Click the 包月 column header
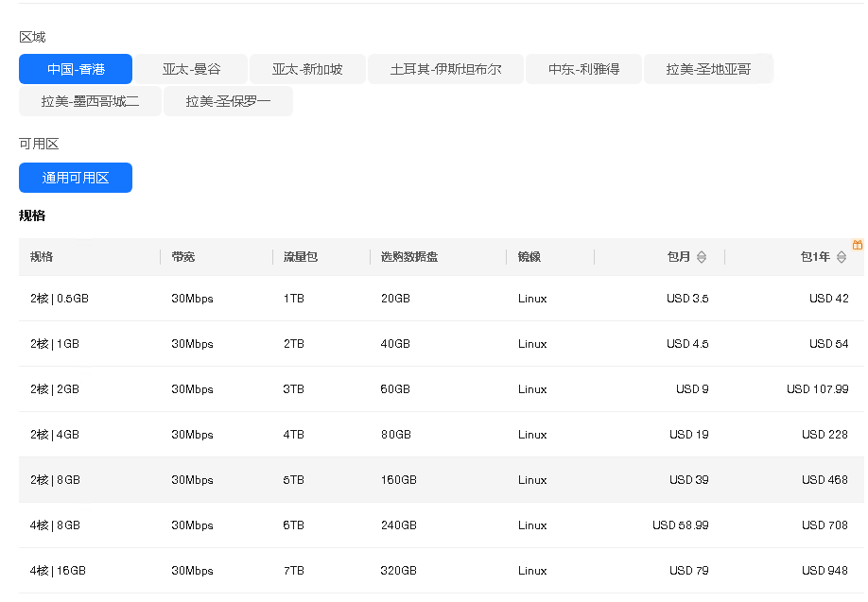 [679, 257]
